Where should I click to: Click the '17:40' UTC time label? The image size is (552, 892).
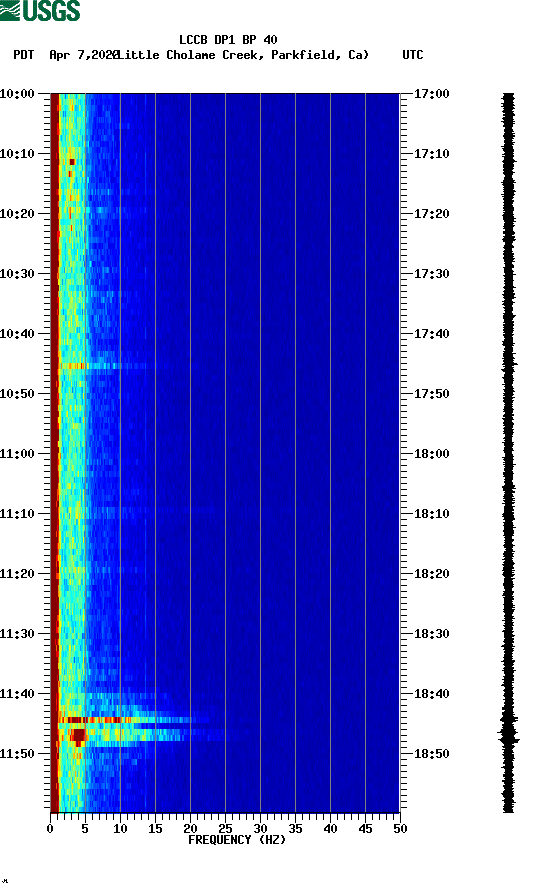[x=431, y=333]
